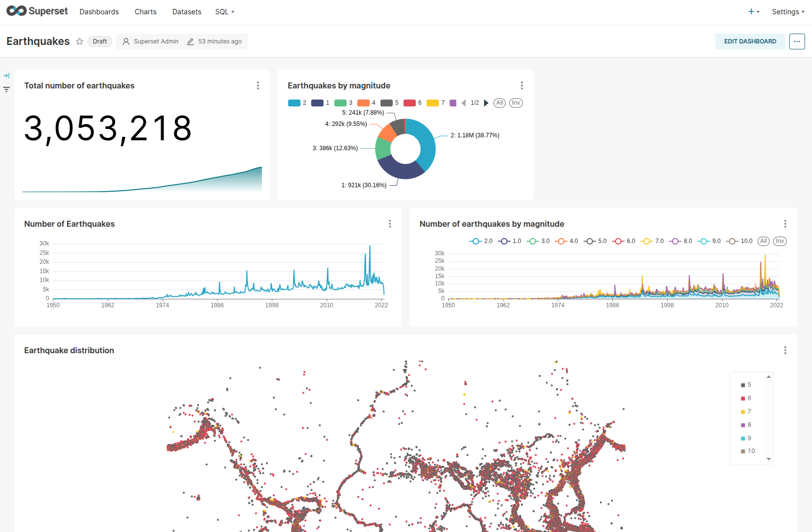Go to the Dashboards page
Viewport: 812px width, 532px height.
99,12
